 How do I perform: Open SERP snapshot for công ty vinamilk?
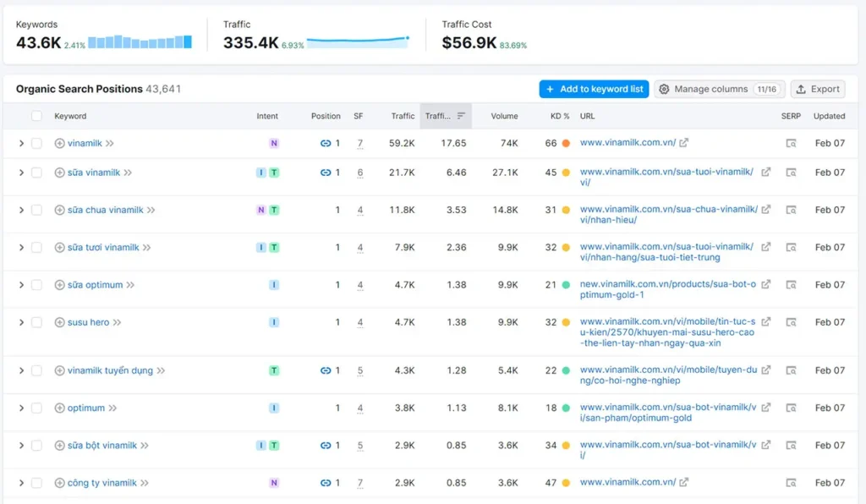[791, 483]
